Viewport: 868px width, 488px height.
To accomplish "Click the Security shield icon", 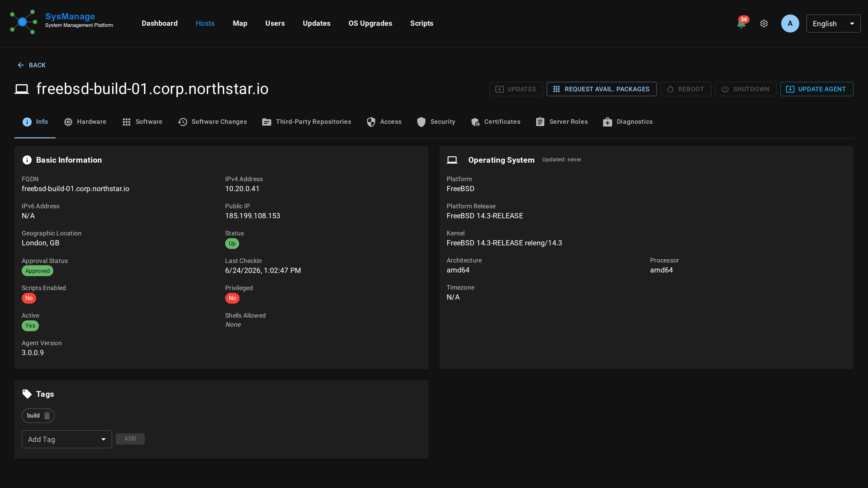I will 421,122.
